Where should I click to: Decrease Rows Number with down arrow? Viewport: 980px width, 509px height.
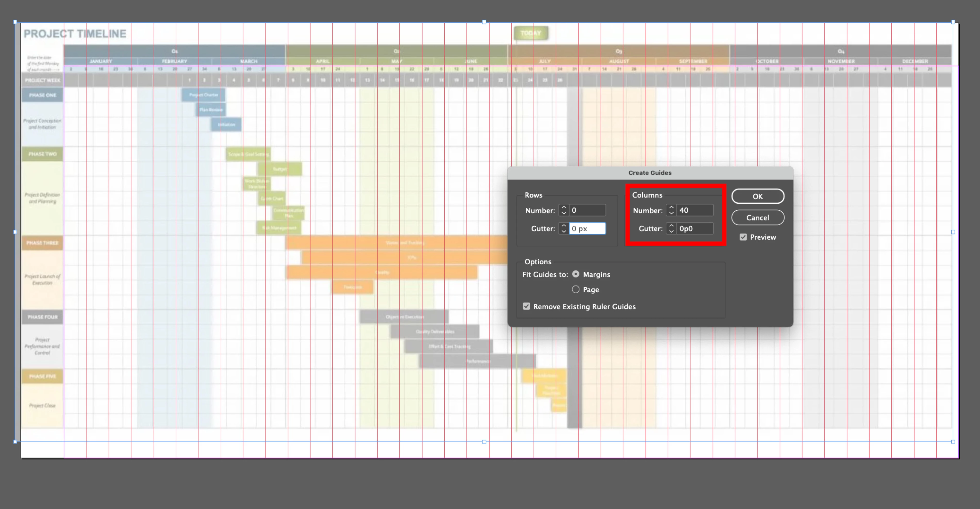click(564, 213)
